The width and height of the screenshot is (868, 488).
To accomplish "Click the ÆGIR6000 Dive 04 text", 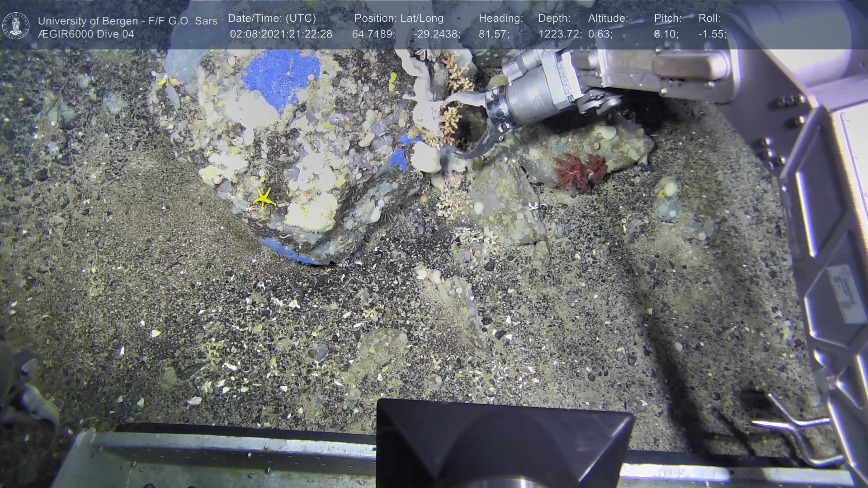I will [x=86, y=34].
